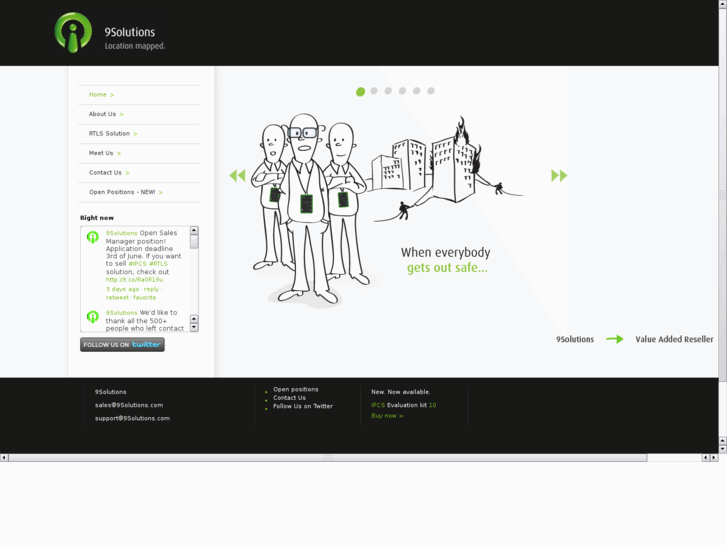Screen dimensions: 727x545
Task: Click the Right now heading
Action: click(97, 218)
